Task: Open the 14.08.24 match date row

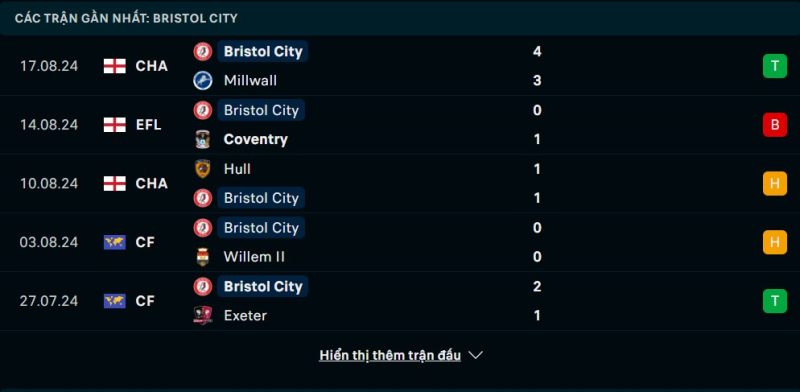Action: click(400, 125)
